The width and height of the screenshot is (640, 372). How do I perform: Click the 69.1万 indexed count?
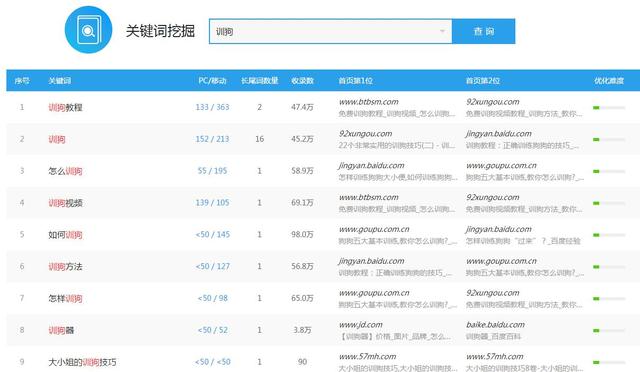pyautogui.click(x=302, y=203)
